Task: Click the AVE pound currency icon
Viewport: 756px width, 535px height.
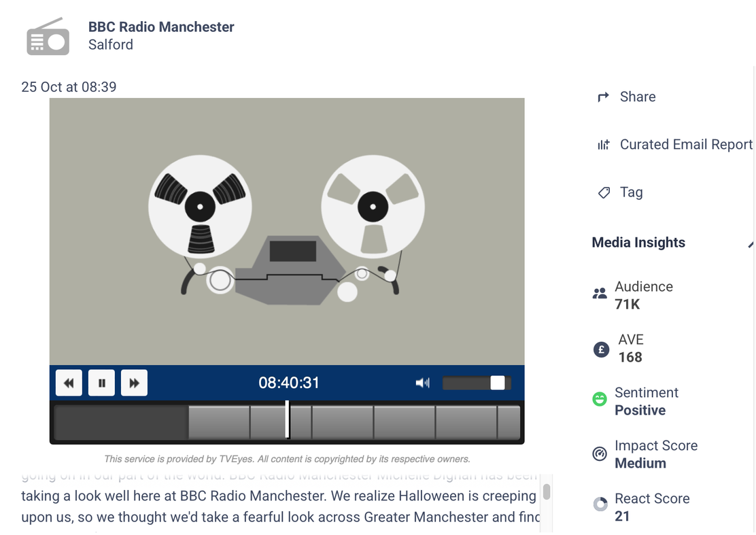Action: point(601,349)
